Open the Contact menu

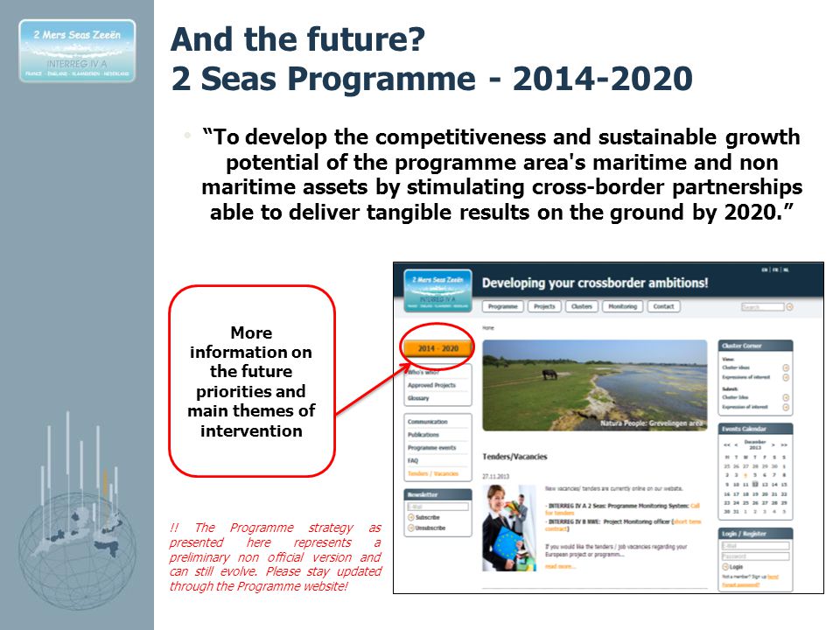[664, 306]
